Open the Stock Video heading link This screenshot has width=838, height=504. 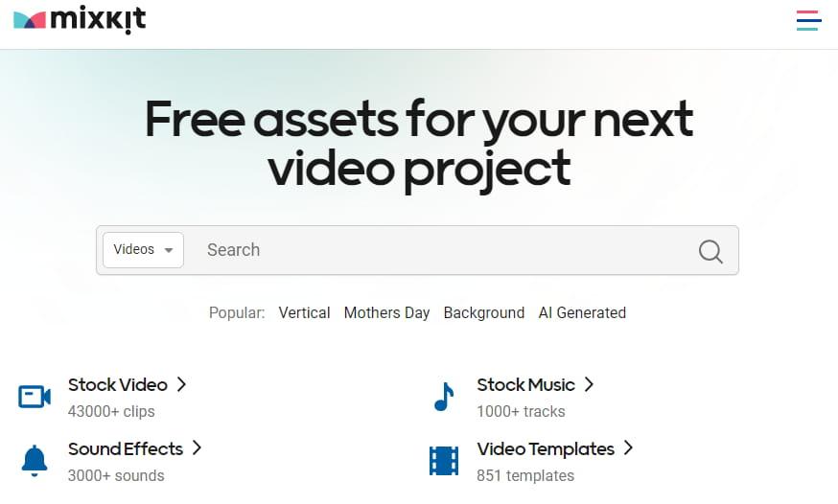click(117, 385)
